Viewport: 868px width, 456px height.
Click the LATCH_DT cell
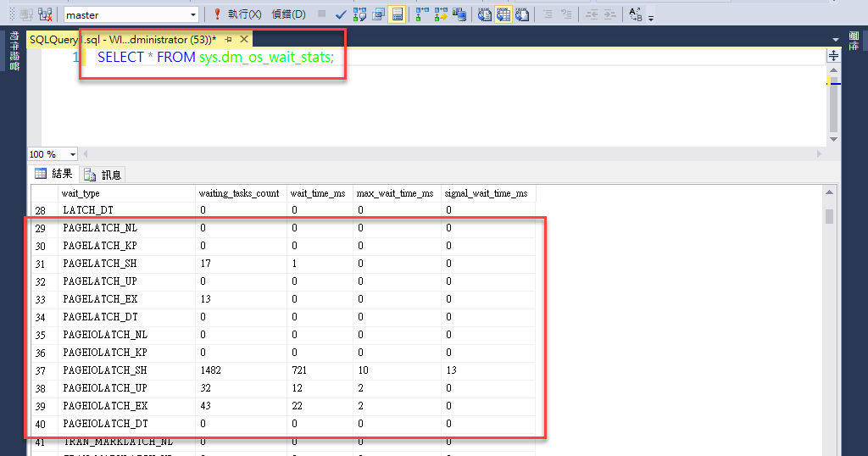coord(127,210)
